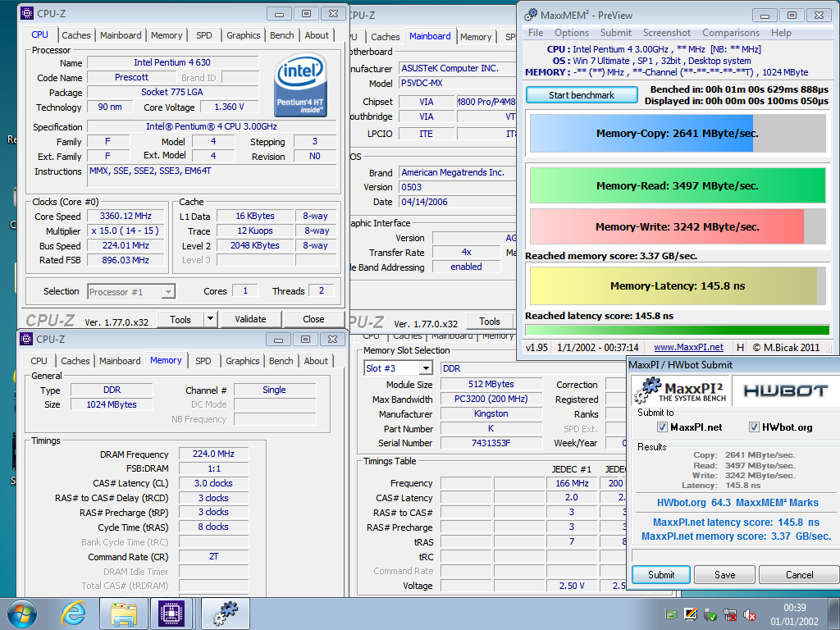Screen dimensions: 840x630
Task: Click the taskbar clock showing 00:39
Action: pyautogui.click(x=794, y=614)
